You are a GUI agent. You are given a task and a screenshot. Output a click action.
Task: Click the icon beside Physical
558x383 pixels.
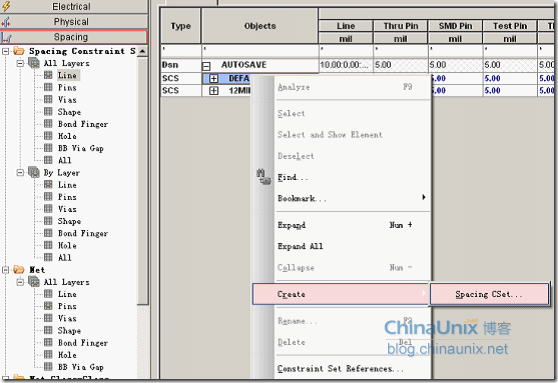pyautogui.click(x=6, y=22)
